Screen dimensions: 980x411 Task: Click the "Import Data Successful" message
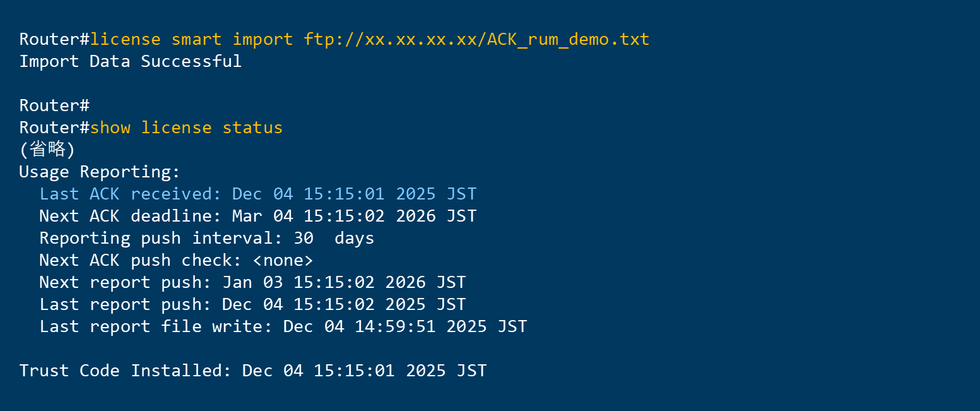click(130, 61)
